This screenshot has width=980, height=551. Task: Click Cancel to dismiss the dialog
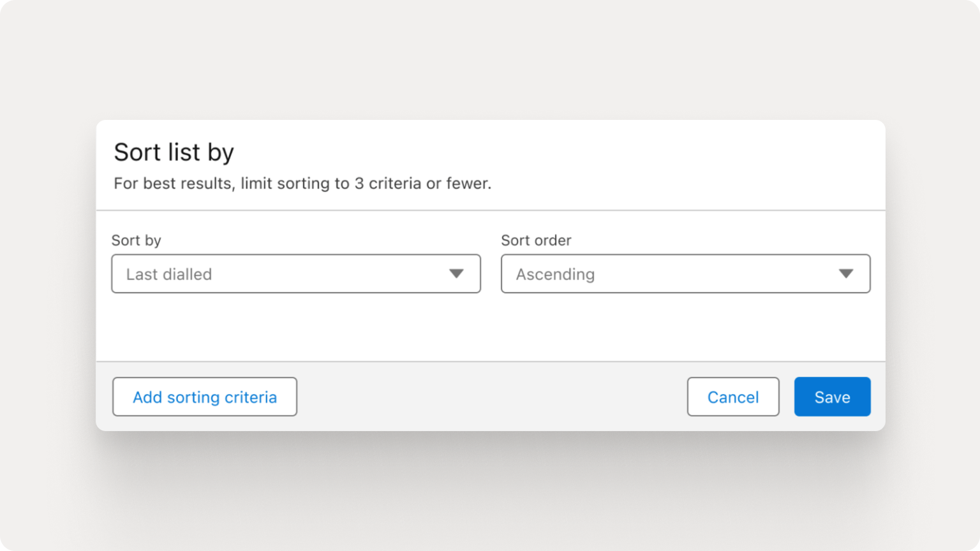(732, 397)
